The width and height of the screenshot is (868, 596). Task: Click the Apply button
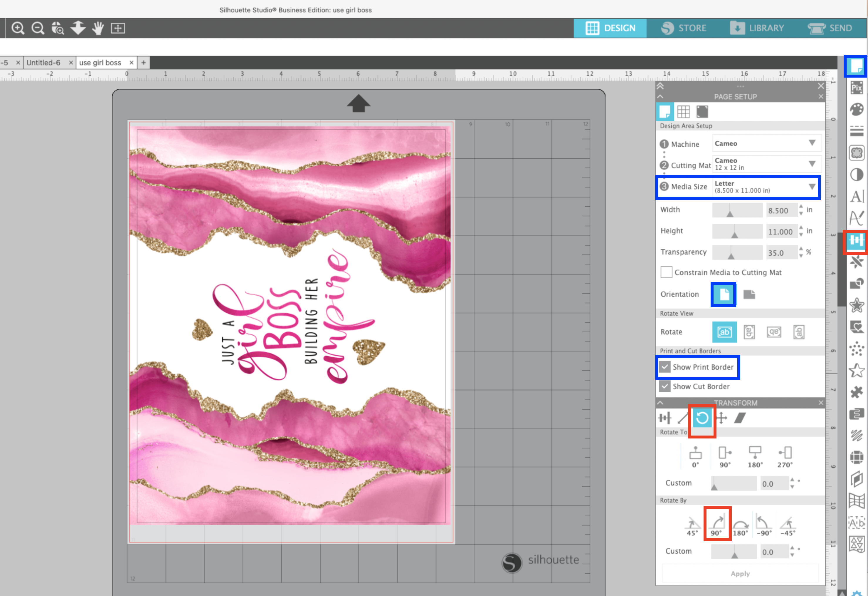click(x=740, y=574)
